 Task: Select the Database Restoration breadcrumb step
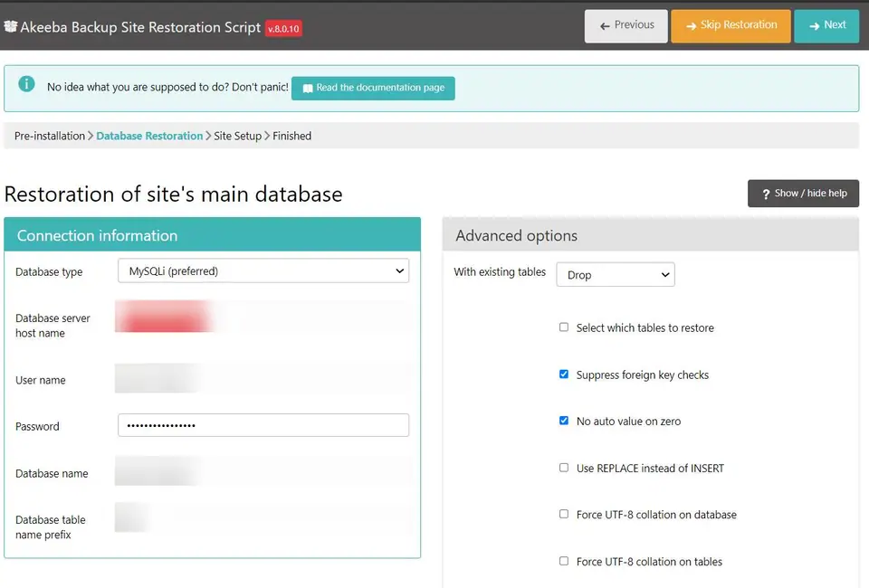(x=149, y=136)
